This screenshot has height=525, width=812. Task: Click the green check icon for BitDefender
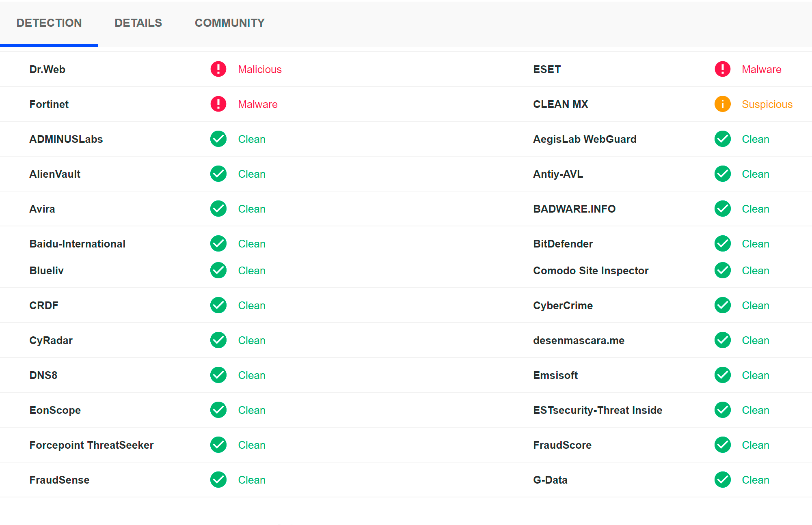[x=723, y=244]
